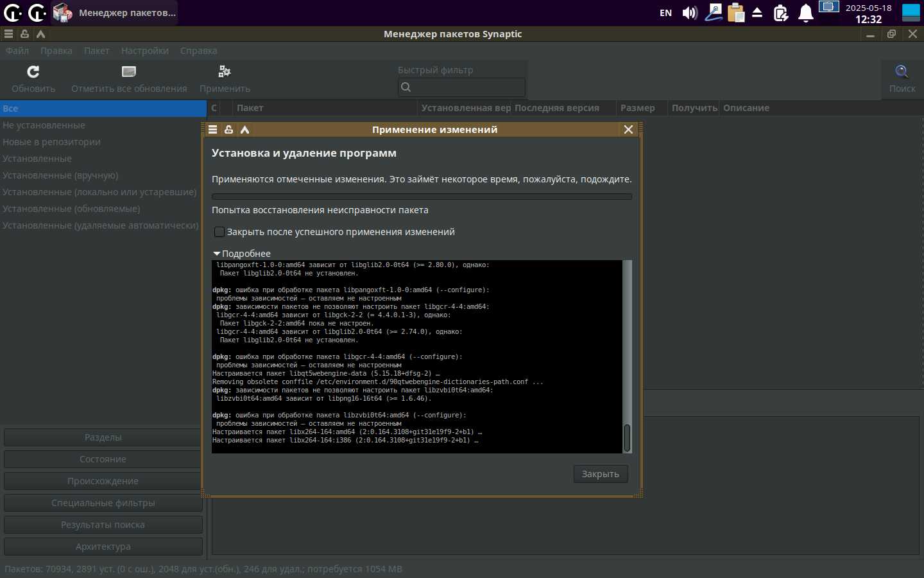The width and height of the screenshot is (924, 578).
Task: Open the 'Файл' menu
Action: [17, 51]
